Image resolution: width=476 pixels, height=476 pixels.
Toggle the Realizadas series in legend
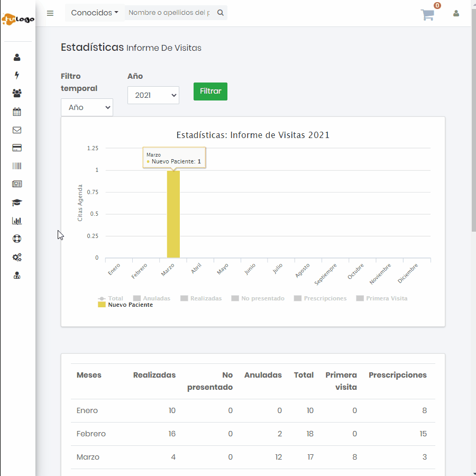pyautogui.click(x=201, y=298)
